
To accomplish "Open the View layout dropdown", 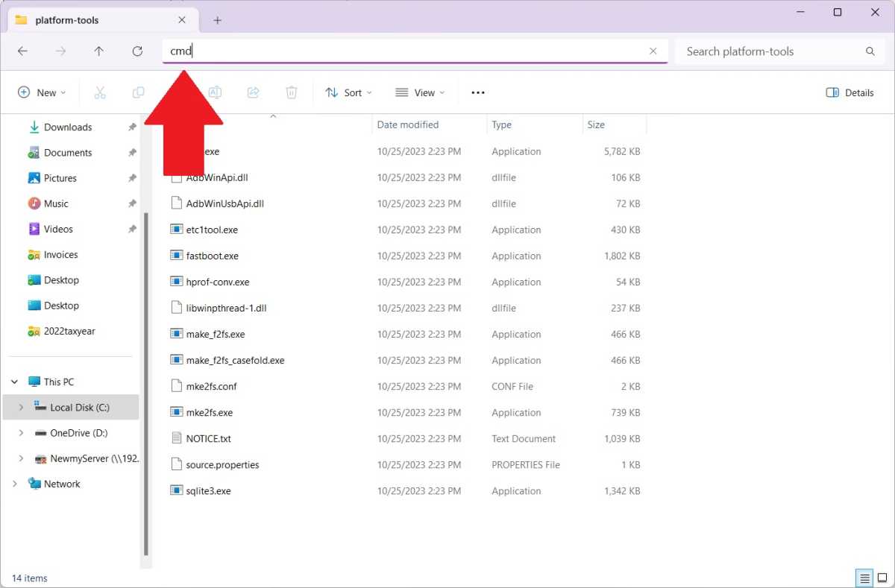I will pyautogui.click(x=420, y=92).
